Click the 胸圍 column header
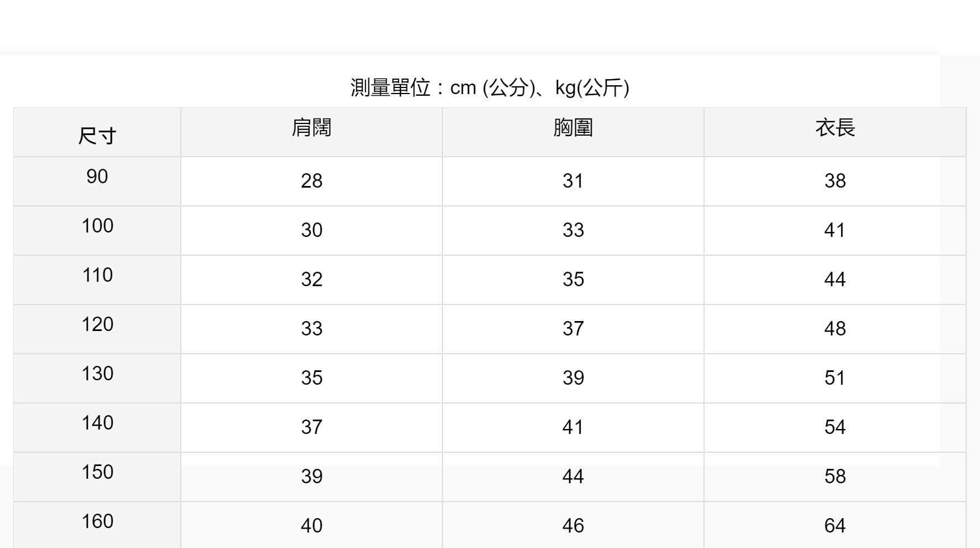Image resolution: width=980 pixels, height=548 pixels. tap(573, 128)
